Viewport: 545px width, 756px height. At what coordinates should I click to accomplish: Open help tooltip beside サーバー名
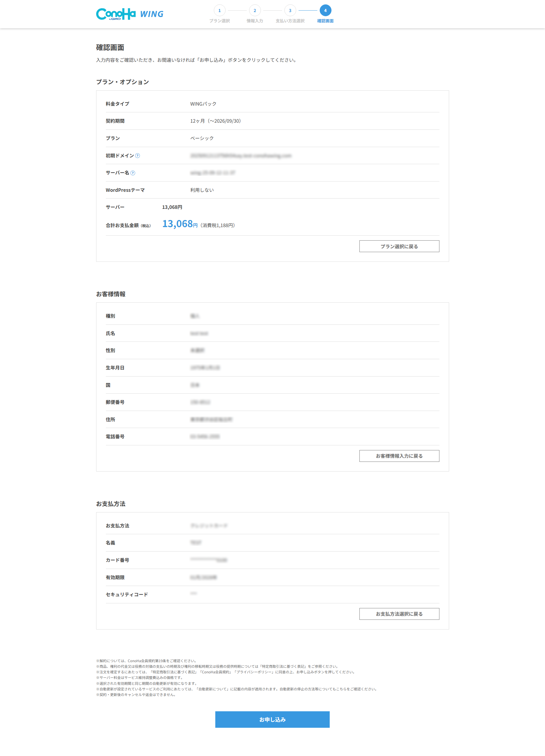point(133,173)
